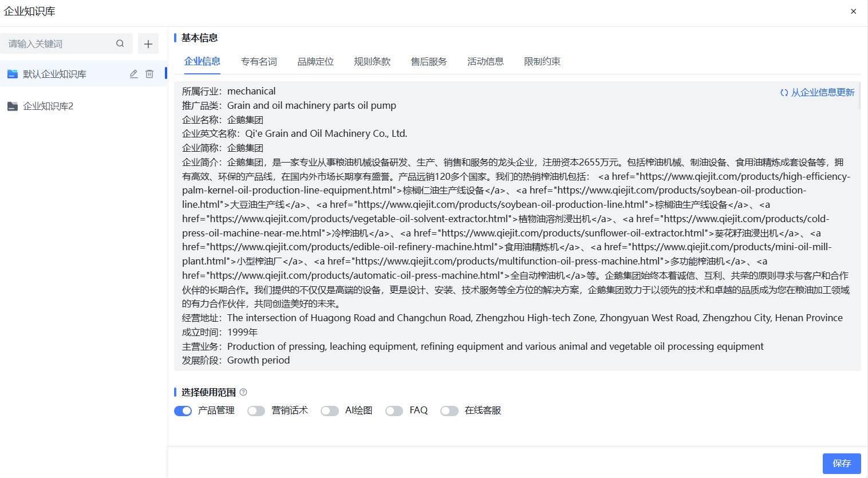Disable the 产品管理 toggle
868x478 pixels.
(x=183, y=411)
